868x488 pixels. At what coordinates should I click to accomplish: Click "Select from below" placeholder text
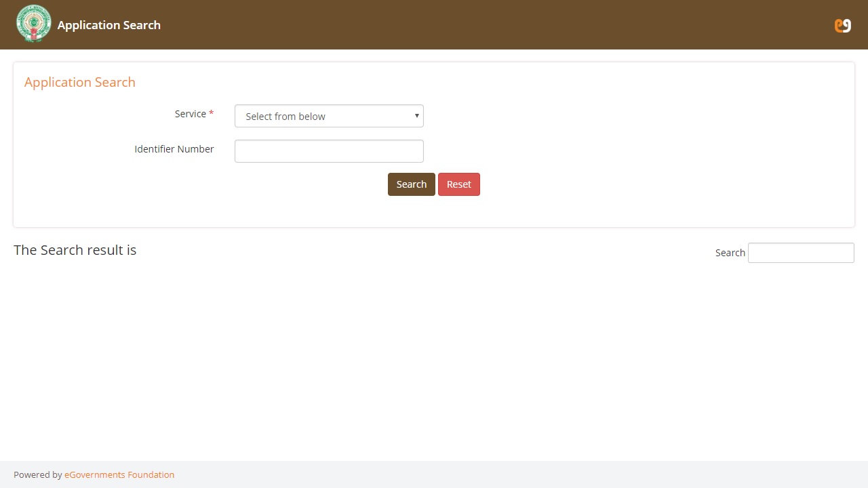[285, 117]
